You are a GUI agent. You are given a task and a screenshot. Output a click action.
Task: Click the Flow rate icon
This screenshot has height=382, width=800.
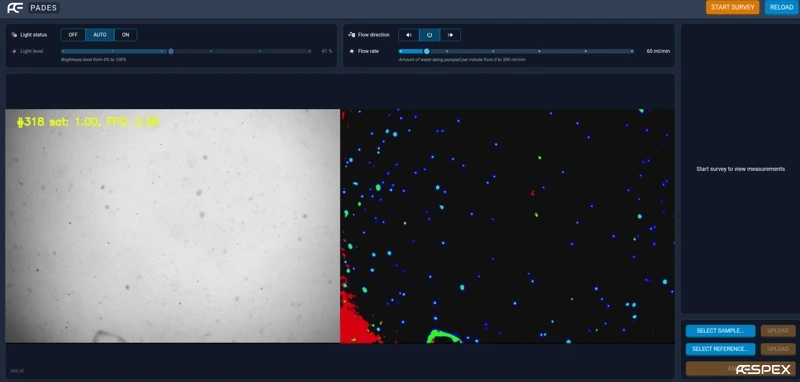tap(351, 51)
